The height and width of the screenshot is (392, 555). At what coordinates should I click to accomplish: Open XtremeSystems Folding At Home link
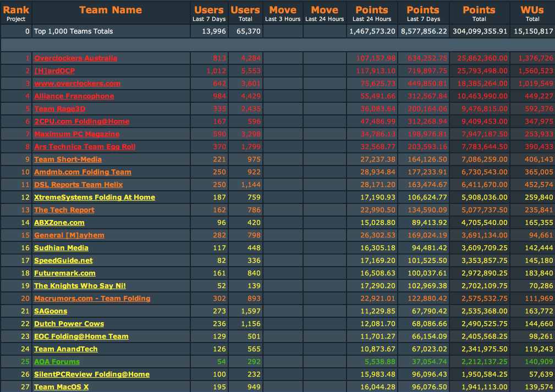tap(95, 197)
